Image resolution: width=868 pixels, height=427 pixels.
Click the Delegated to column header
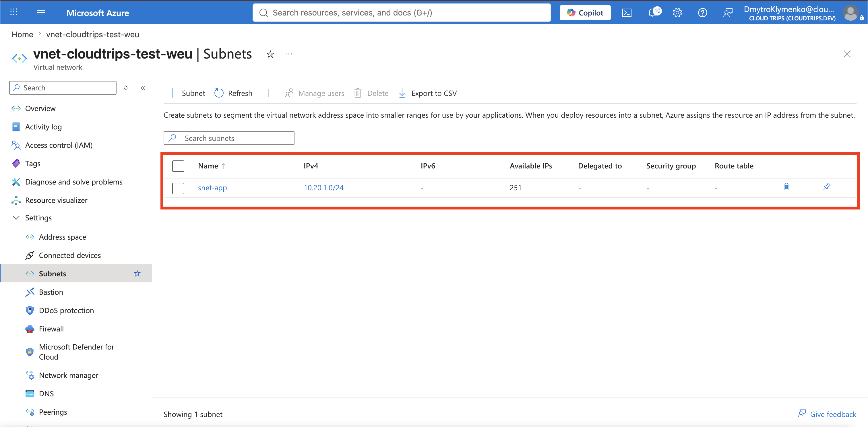600,166
